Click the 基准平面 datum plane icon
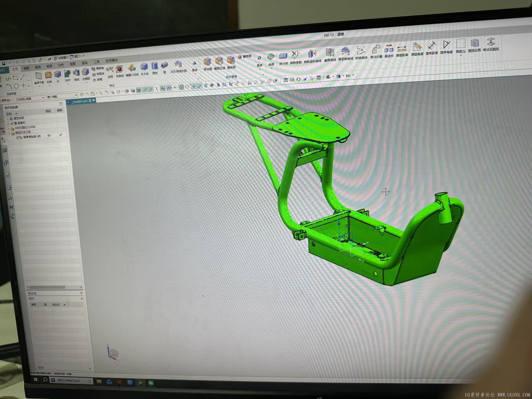Image resolution: width=532 pixels, height=399 pixels. point(39,78)
